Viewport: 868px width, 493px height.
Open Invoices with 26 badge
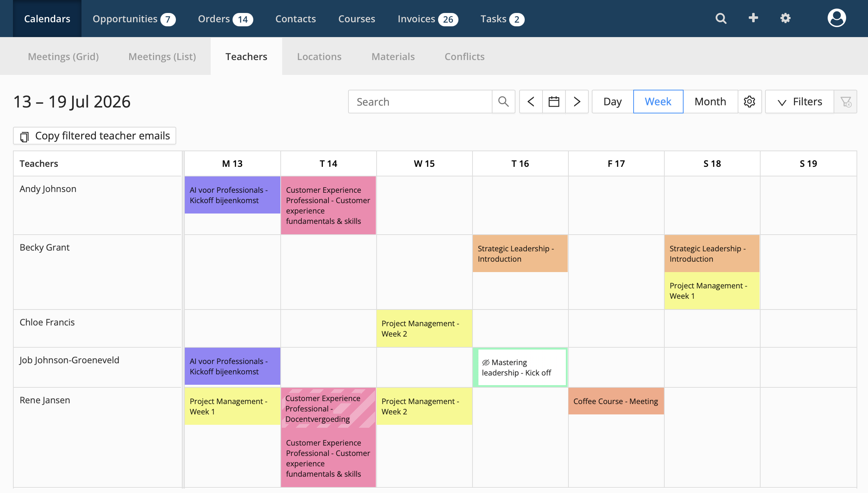coord(428,19)
